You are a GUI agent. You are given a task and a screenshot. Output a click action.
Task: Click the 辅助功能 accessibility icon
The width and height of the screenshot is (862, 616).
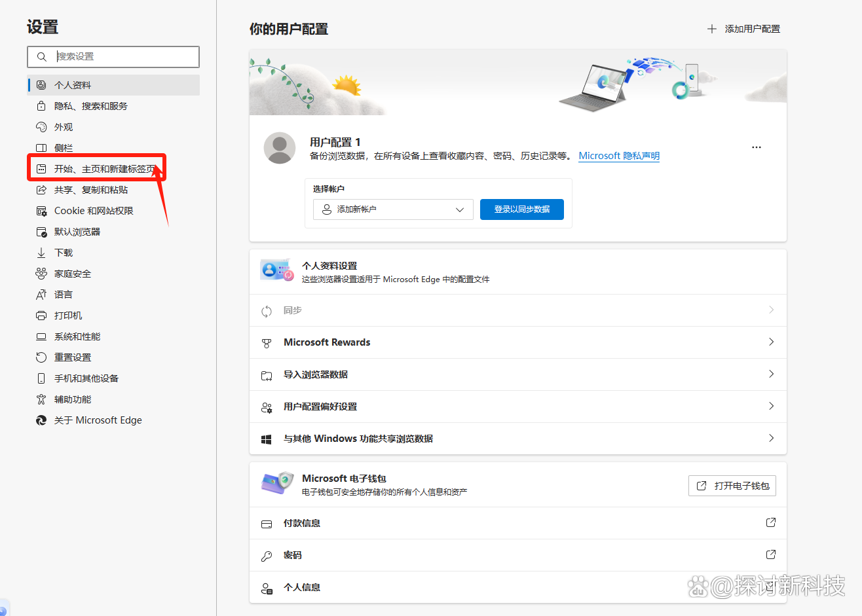pos(41,399)
